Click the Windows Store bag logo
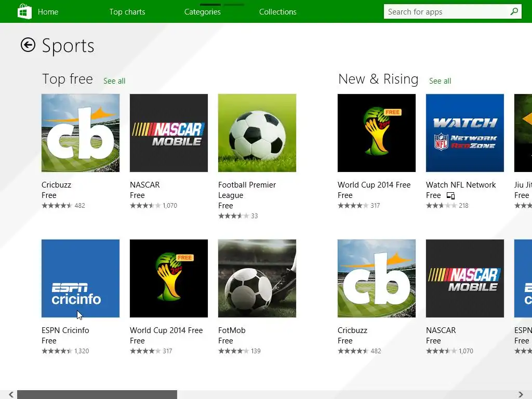 (24, 11)
